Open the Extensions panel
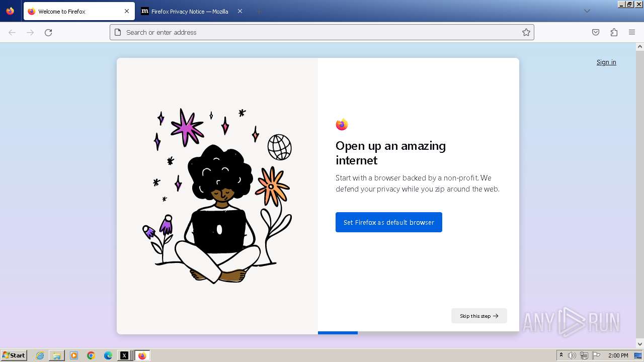Viewport: 644px width, 362px height. point(614,32)
